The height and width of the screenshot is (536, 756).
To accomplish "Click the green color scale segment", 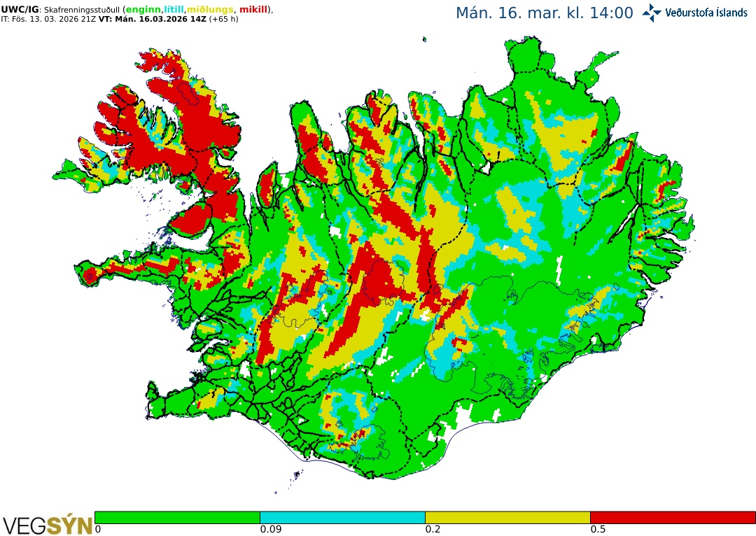I will point(177,517).
